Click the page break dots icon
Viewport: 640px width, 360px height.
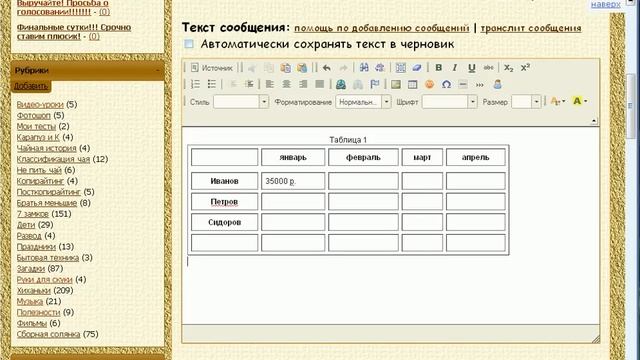pos(480,84)
